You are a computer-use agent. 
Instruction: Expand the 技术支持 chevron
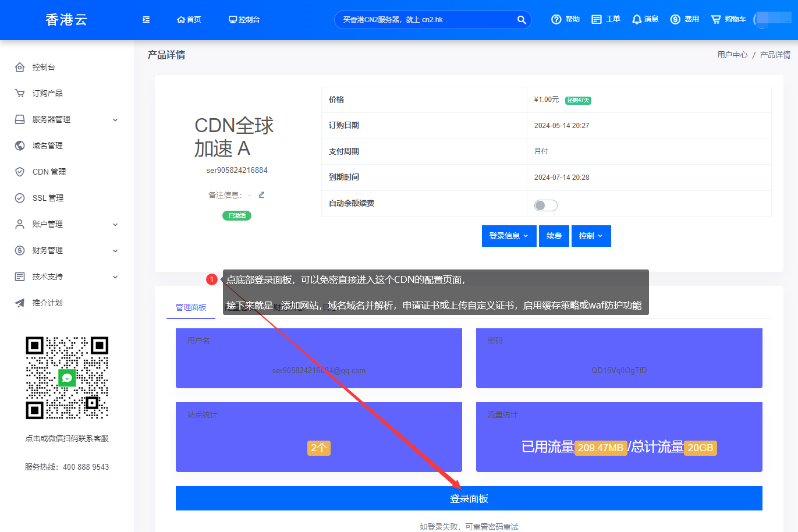pyautogui.click(x=115, y=277)
